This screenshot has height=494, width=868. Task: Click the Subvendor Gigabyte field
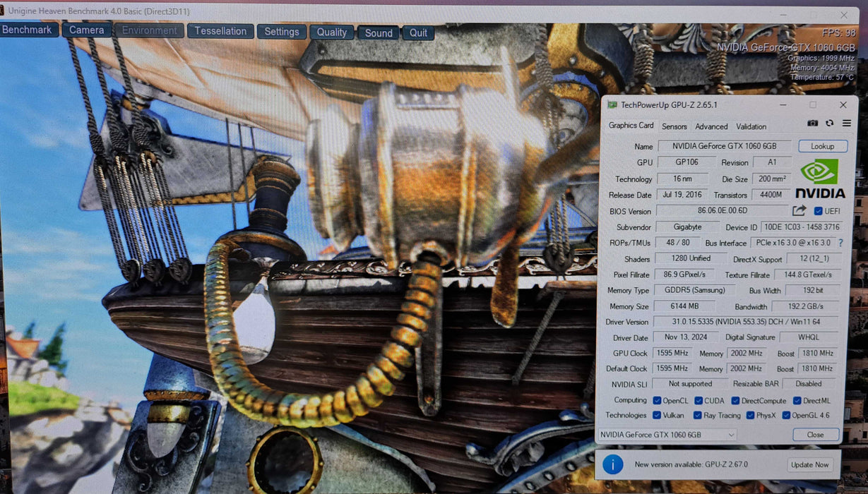tap(687, 227)
